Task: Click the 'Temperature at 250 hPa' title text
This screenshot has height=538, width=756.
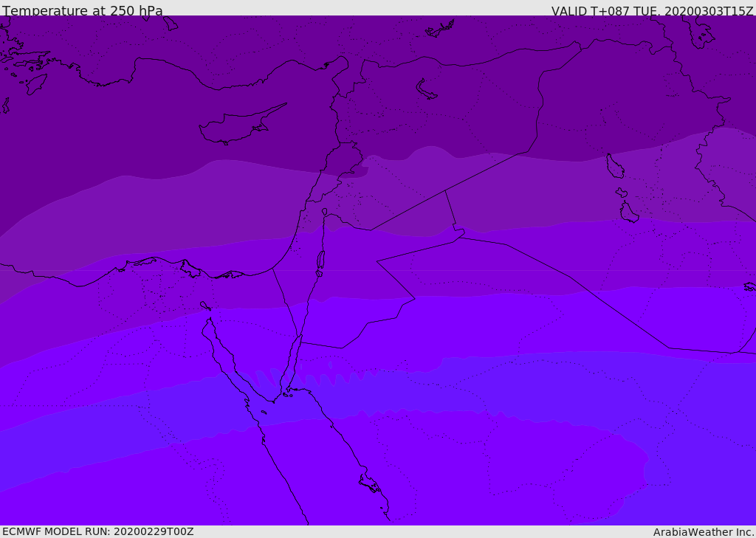Action: [83, 10]
